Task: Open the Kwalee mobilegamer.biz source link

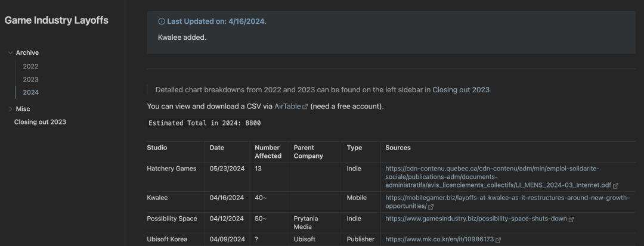Action: click(507, 198)
